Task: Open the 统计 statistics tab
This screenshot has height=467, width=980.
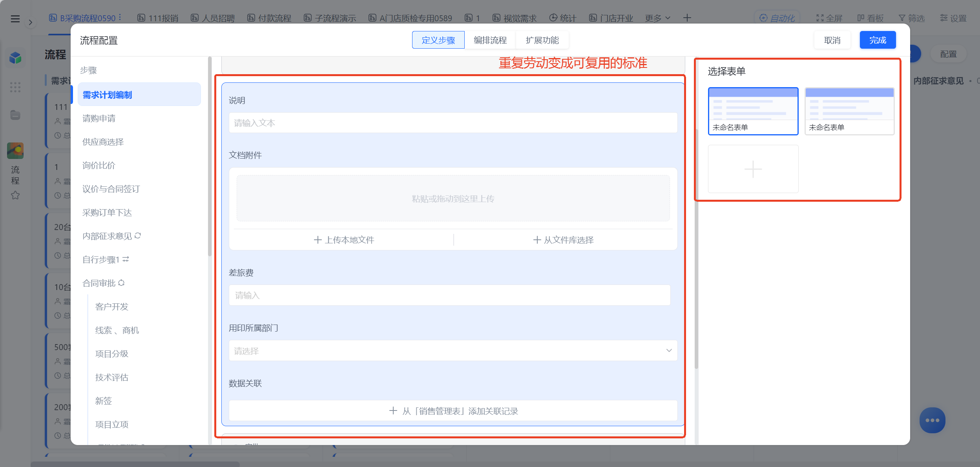Action: click(562, 18)
